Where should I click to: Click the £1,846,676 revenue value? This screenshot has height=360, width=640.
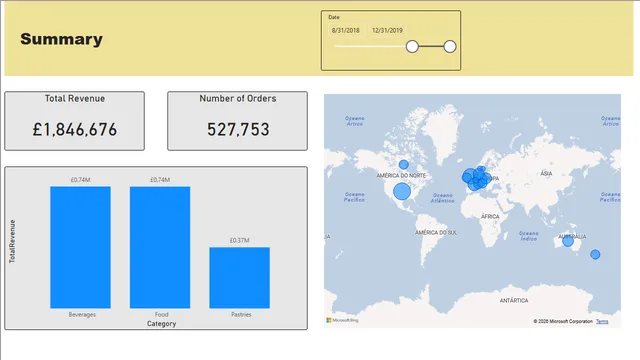75,130
